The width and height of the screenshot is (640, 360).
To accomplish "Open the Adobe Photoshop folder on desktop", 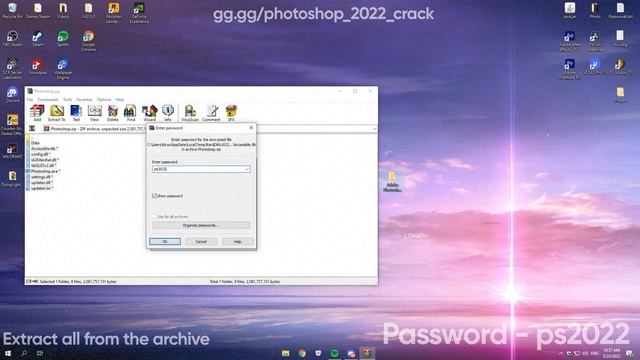I will (392, 182).
